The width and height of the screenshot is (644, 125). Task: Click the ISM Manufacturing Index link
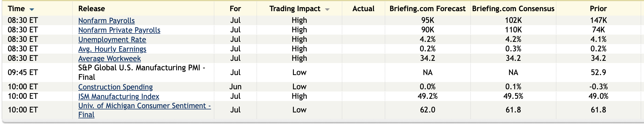(119, 97)
